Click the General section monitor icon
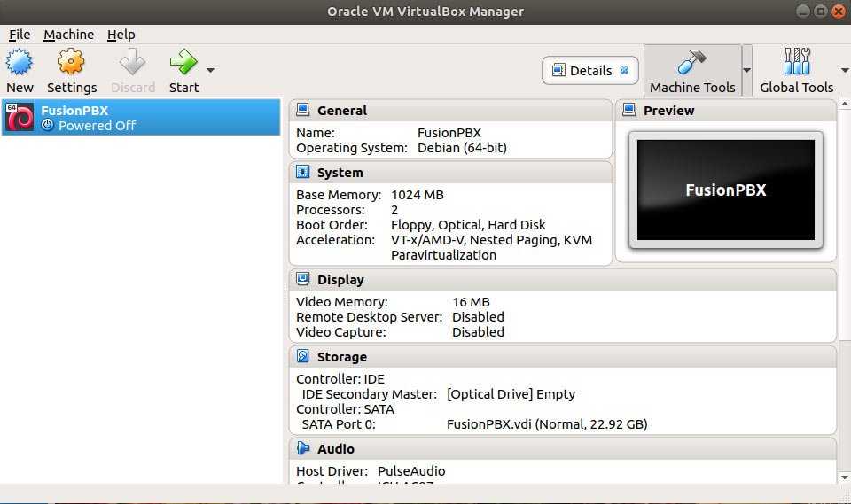Image resolution: width=851 pixels, height=504 pixels. pos(303,110)
